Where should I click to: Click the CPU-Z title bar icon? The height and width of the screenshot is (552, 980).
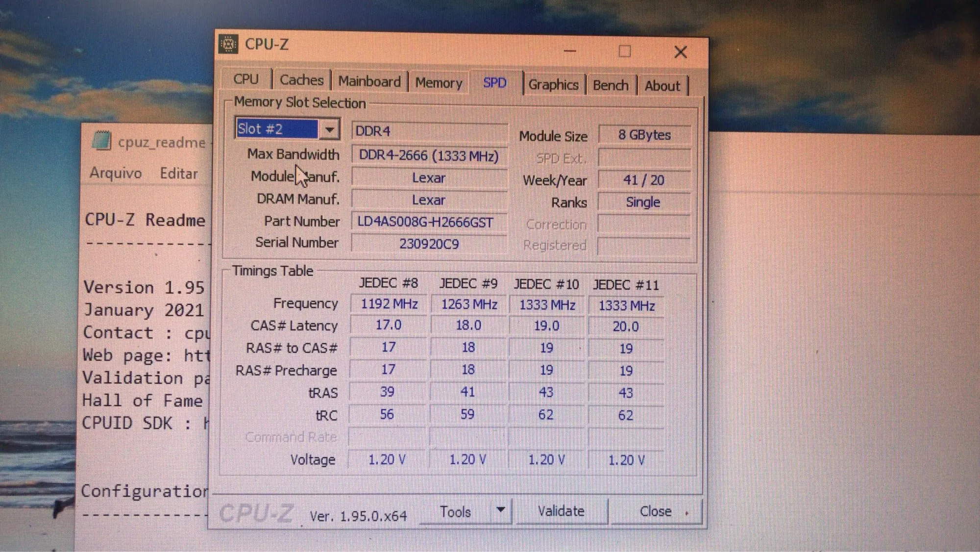point(228,44)
